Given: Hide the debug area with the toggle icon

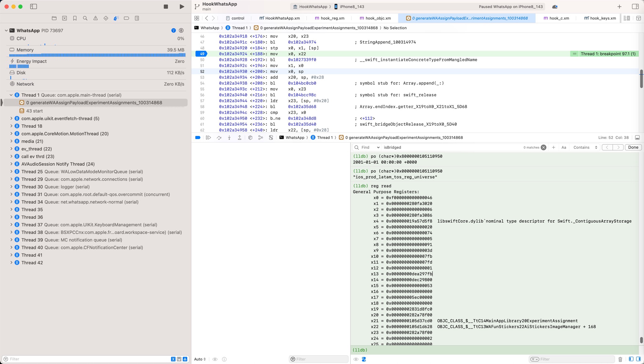Looking at the screenshot, I should [637, 137].
